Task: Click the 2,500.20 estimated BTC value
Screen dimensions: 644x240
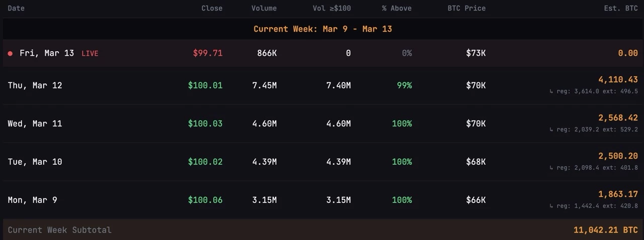Action: tap(618, 156)
